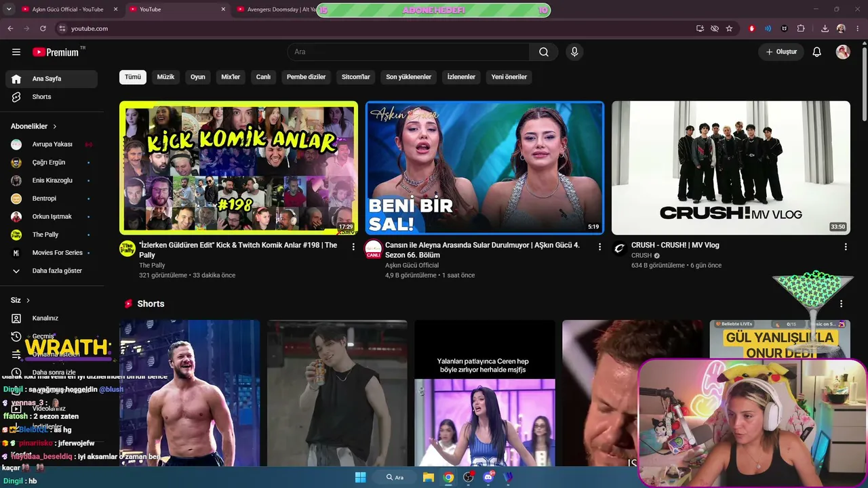Screen dimensions: 868x488
Task: Expand the Abonelikler section arrow
Action: (55, 127)
